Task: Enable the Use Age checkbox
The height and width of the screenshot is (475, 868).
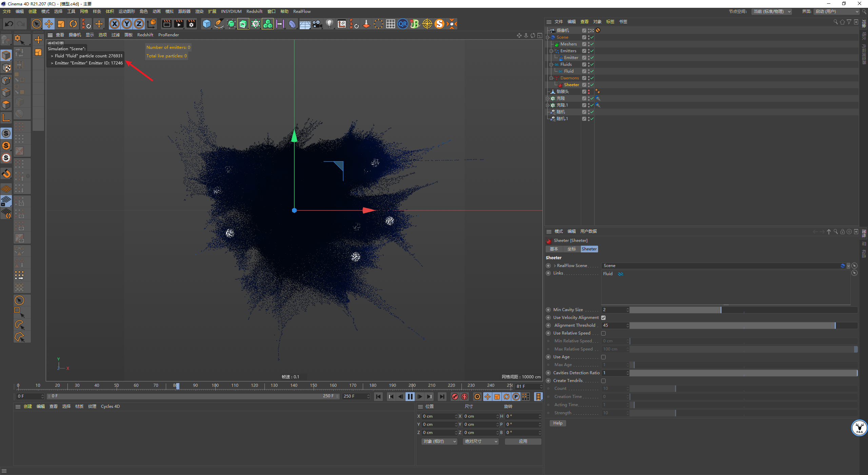Action: pyautogui.click(x=604, y=357)
